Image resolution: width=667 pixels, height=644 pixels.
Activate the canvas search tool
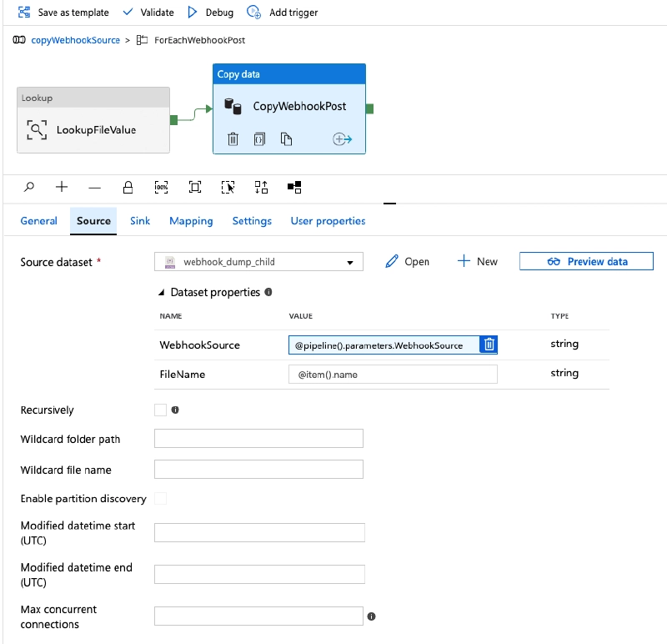[28, 187]
